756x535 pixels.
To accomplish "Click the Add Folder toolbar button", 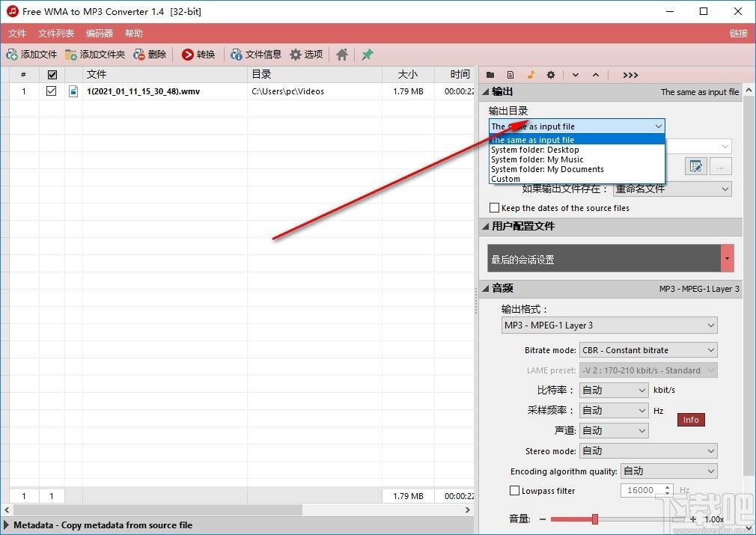I will pos(95,55).
